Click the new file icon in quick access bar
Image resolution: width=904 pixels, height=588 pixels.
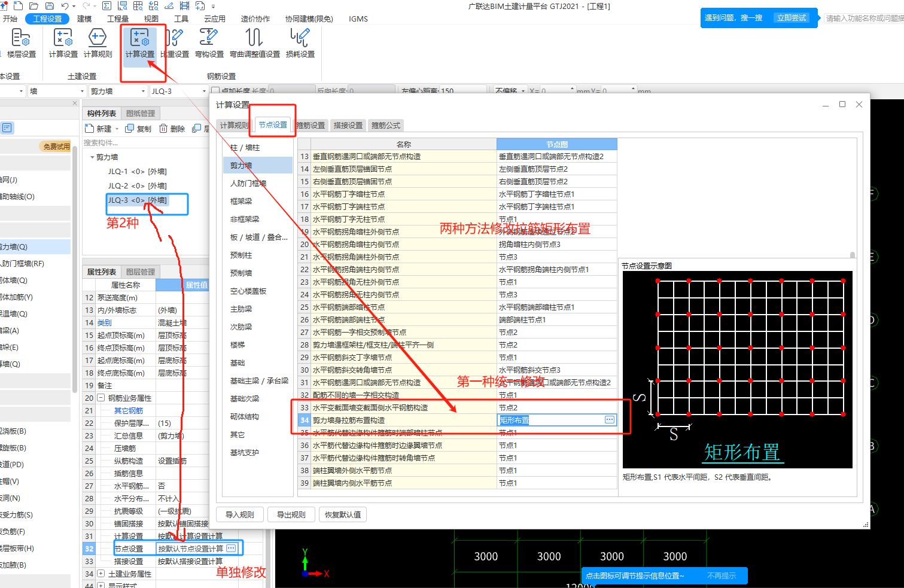(18, 6)
